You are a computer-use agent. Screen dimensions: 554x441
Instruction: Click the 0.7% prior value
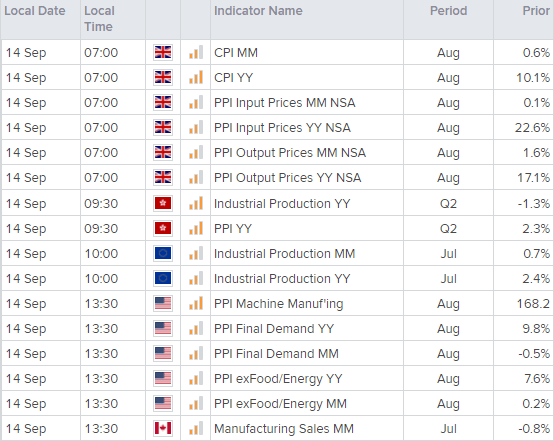point(536,253)
